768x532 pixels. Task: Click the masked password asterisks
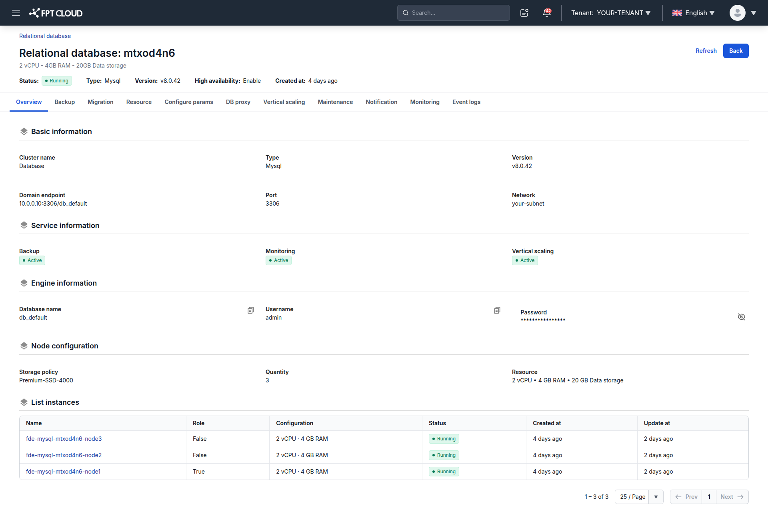(543, 320)
